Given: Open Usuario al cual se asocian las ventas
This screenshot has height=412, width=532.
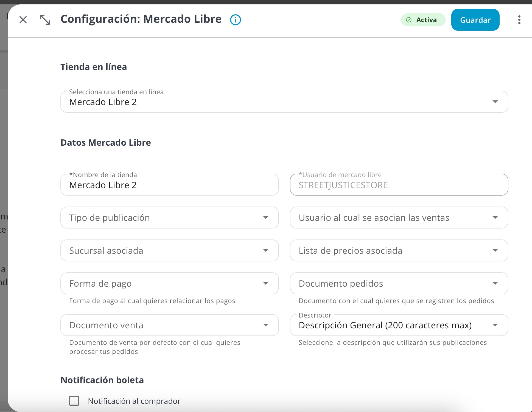Looking at the screenshot, I should coord(399,218).
